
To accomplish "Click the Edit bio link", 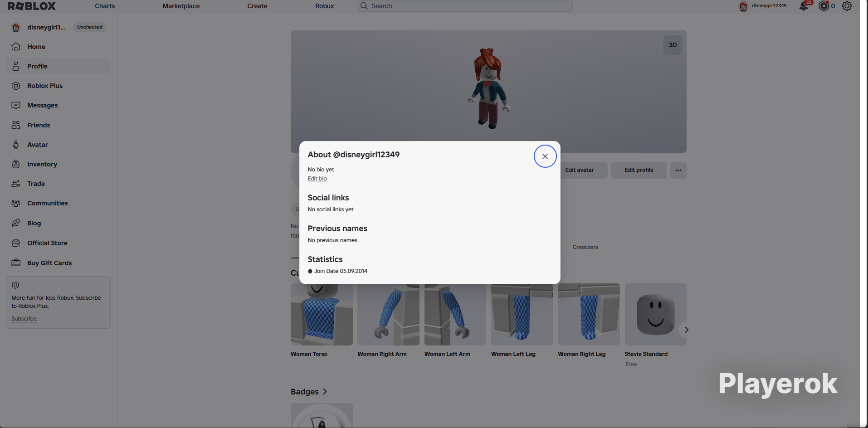I will coord(317,179).
